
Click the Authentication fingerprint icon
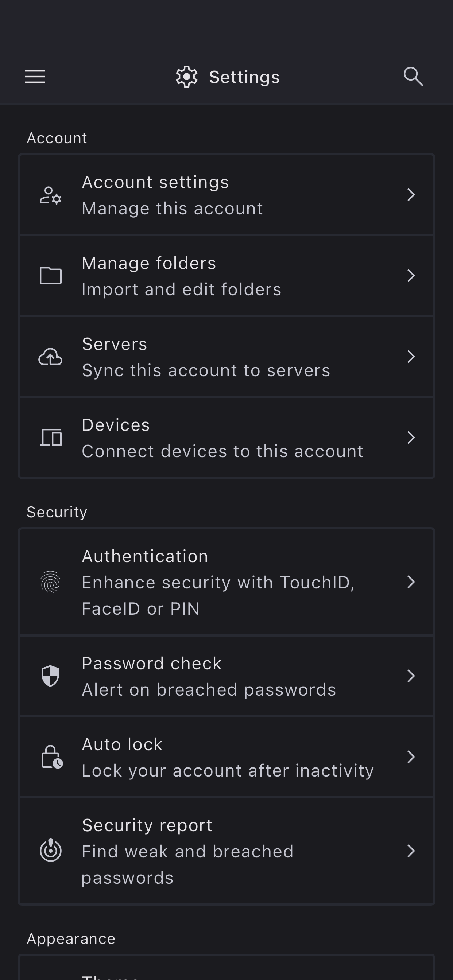(51, 582)
